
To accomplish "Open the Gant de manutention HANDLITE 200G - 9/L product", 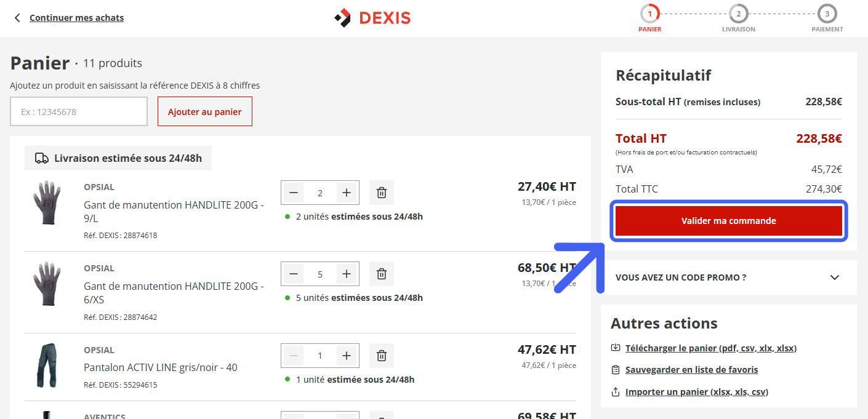I will pos(174,211).
